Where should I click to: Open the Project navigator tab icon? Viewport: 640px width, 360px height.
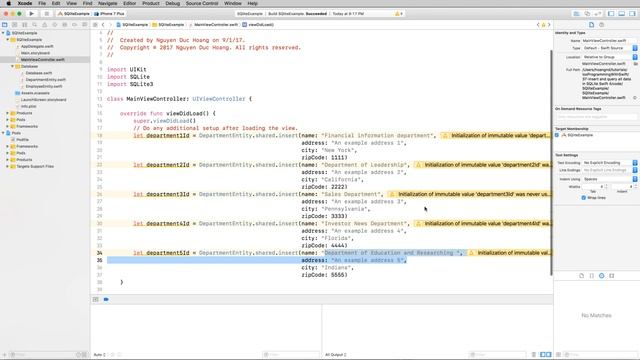point(4,24)
